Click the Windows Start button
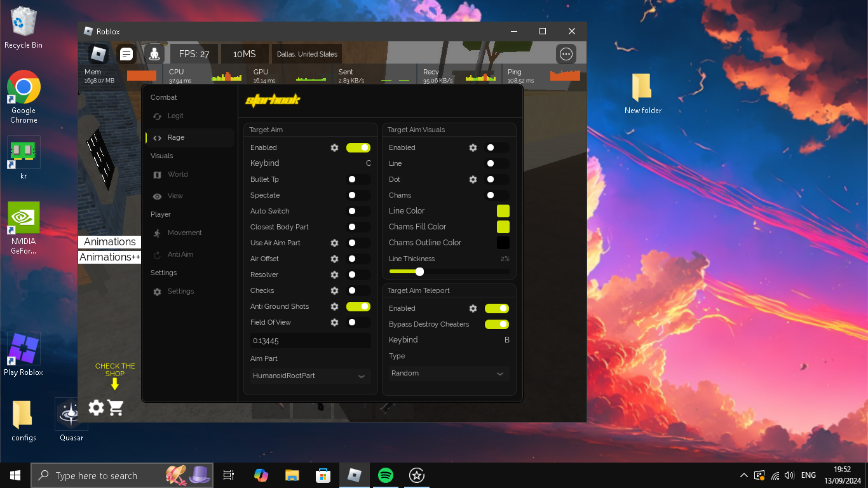Screen dimensions: 868x488 point(15,475)
